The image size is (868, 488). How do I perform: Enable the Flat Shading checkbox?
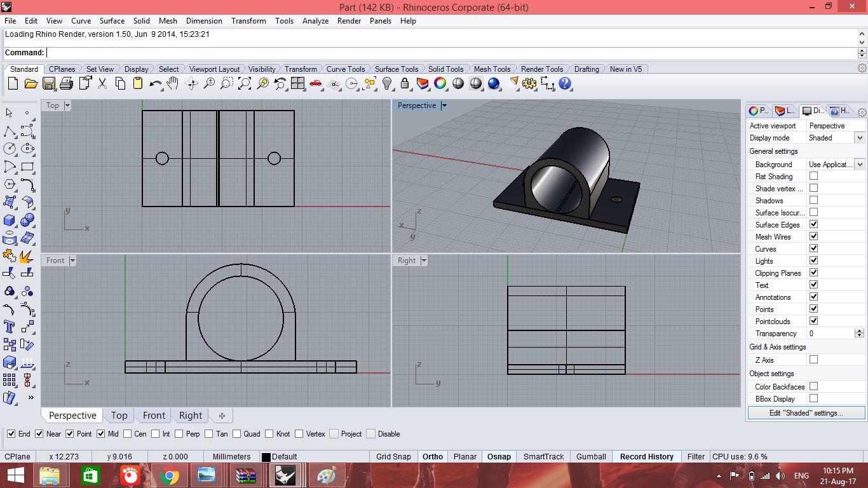coord(813,176)
